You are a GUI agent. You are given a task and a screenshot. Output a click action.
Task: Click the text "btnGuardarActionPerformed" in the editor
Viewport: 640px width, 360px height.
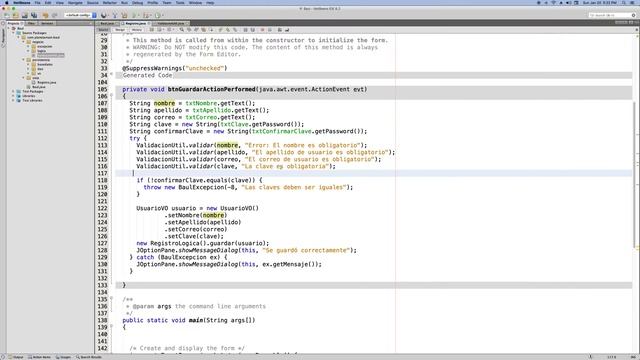pos(211,89)
